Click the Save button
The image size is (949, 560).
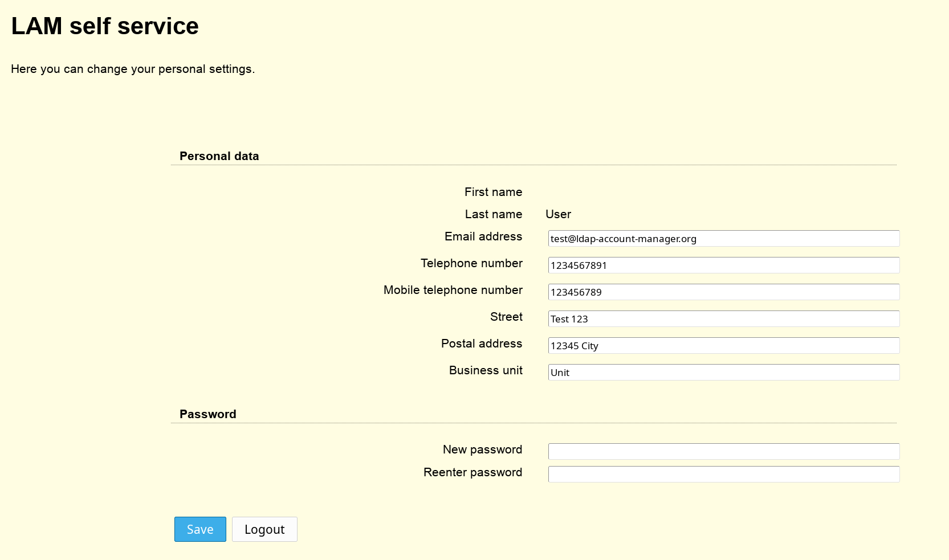click(200, 529)
